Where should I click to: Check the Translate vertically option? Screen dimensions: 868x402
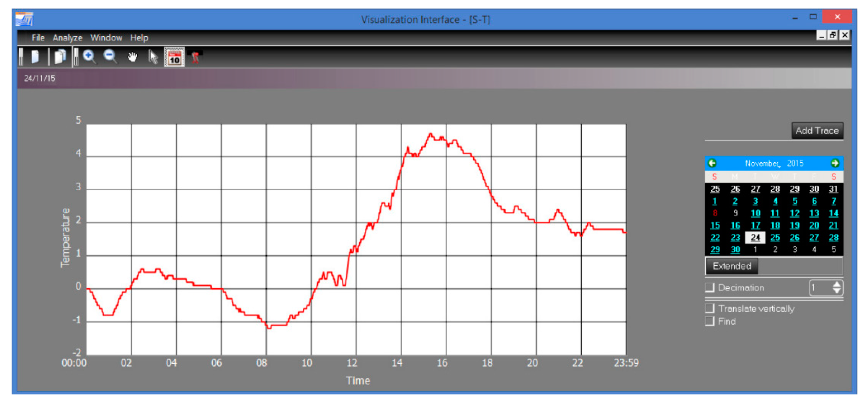(710, 308)
